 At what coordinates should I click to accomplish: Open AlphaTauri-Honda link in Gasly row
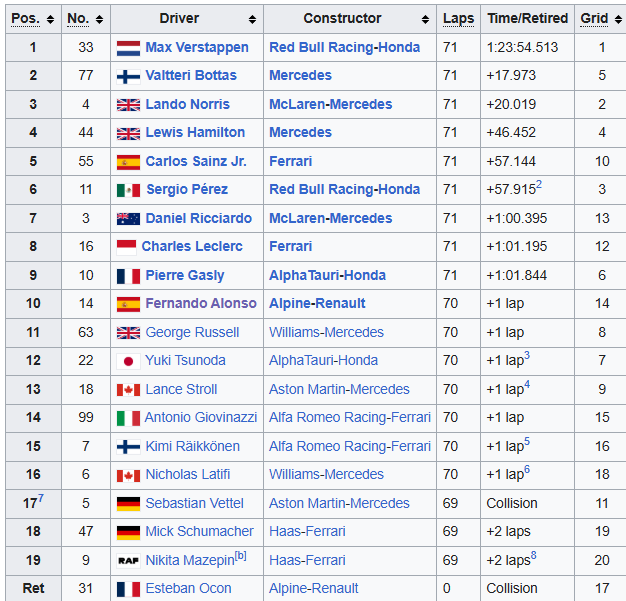click(327, 276)
